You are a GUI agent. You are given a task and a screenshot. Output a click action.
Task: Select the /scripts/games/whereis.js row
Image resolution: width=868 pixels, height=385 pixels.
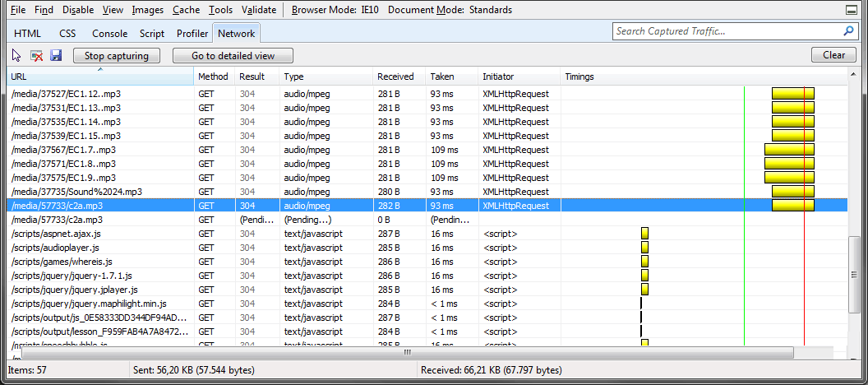click(427, 261)
